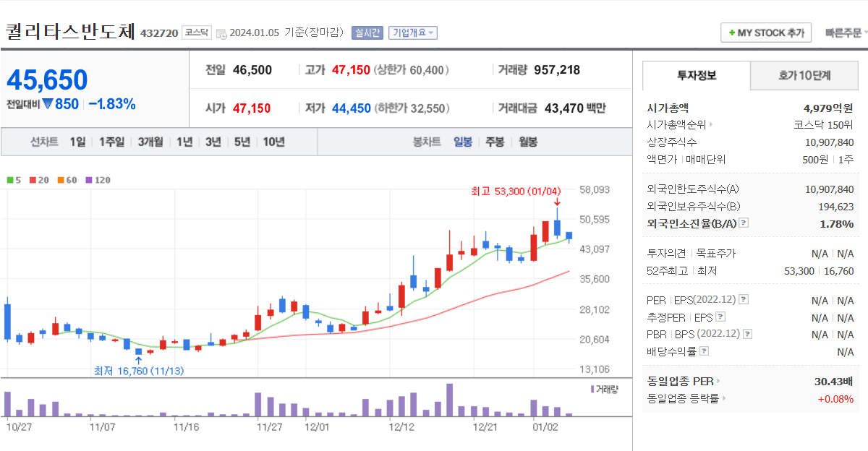This screenshot has width=868, height=451.
Task: Select the 1주일 line chart period
Action: [x=111, y=142]
